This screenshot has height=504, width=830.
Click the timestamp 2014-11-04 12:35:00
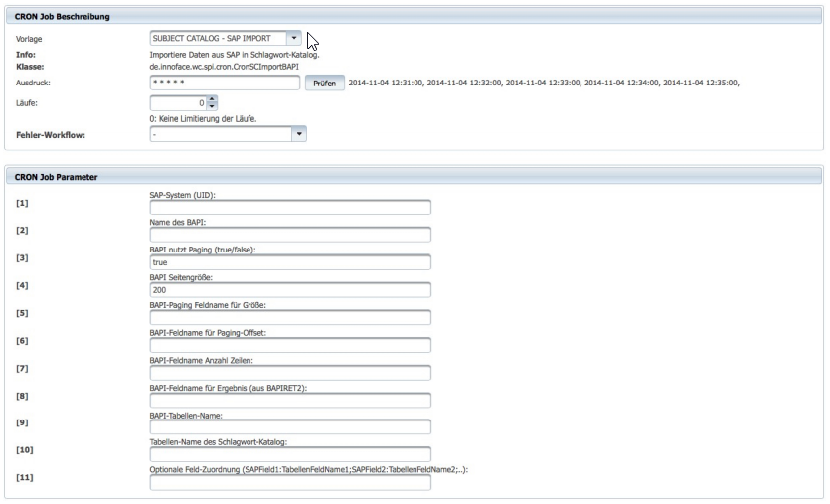[701, 84]
